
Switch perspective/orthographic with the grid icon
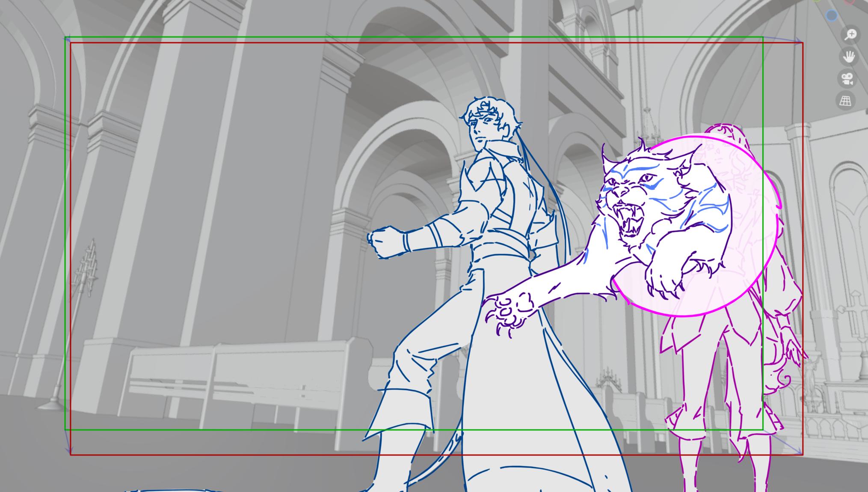pyautogui.click(x=845, y=101)
